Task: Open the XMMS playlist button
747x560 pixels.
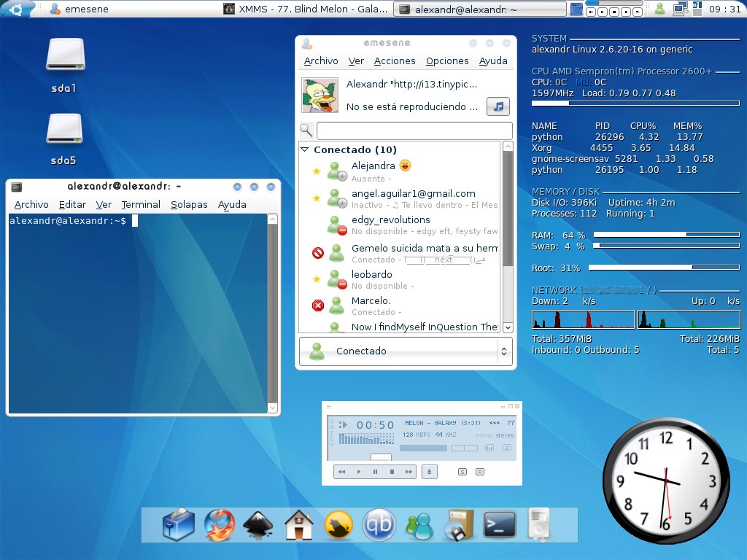Action: click(x=507, y=448)
